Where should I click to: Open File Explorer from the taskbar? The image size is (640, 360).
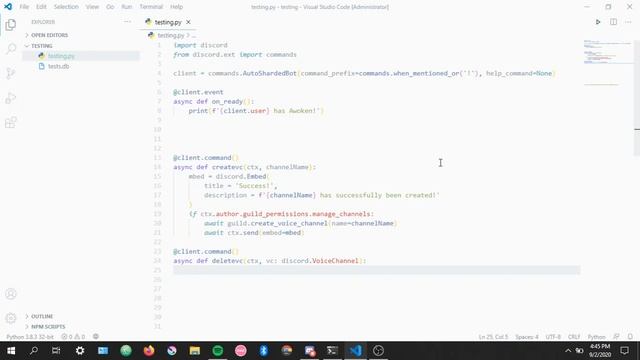tap(195, 351)
